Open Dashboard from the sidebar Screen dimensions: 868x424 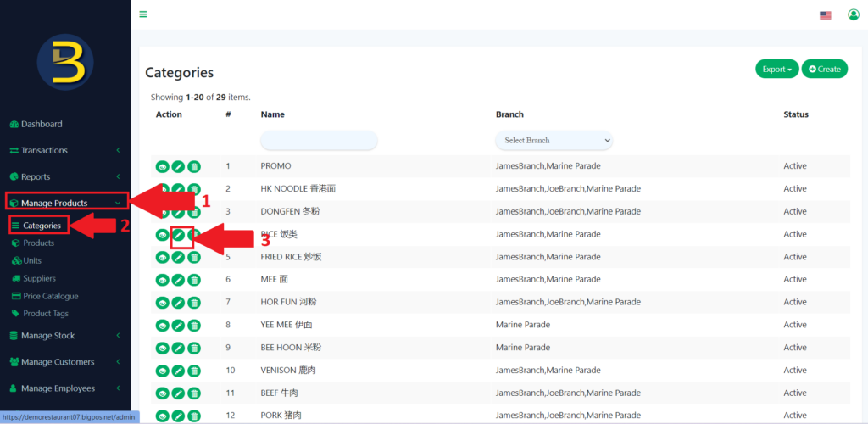point(42,124)
